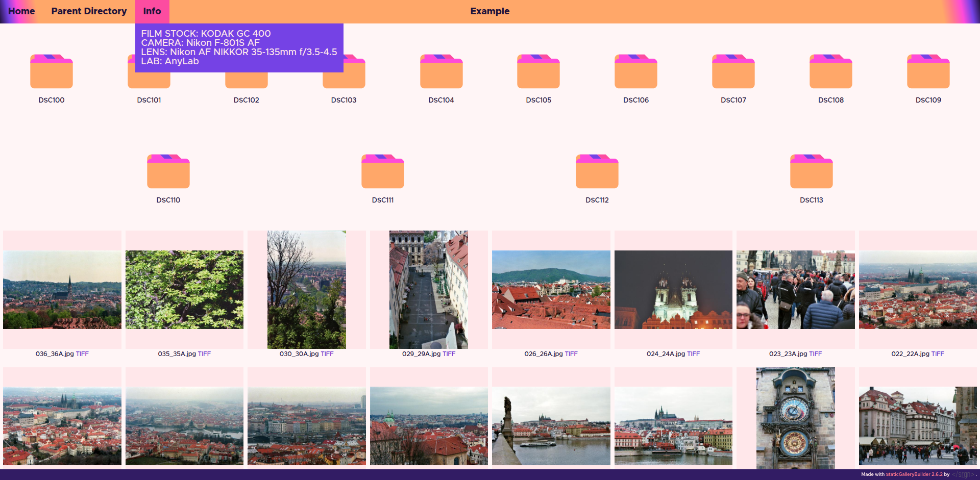Image resolution: width=980 pixels, height=480 pixels.
Task: Open the DSC104 folder
Action: [x=441, y=72]
